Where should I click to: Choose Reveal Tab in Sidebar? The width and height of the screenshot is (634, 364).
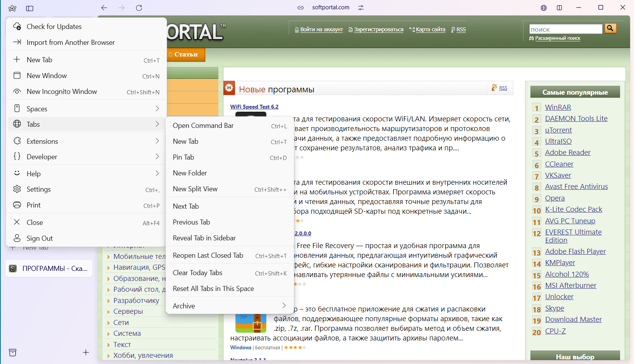(230, 238)
